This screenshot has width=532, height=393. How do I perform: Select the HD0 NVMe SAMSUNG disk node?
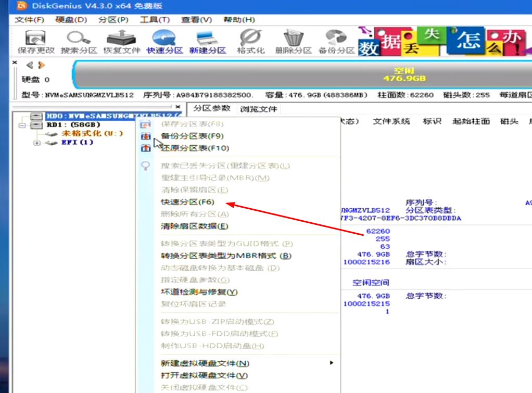pos(113,116)
